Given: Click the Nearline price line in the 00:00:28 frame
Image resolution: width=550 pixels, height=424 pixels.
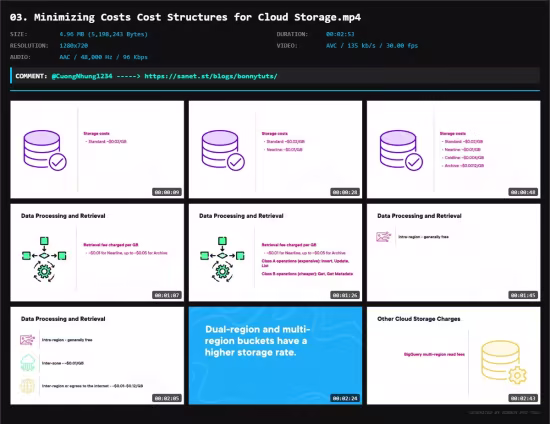Looking at the screenshot, I should click(x=283, y=150).
